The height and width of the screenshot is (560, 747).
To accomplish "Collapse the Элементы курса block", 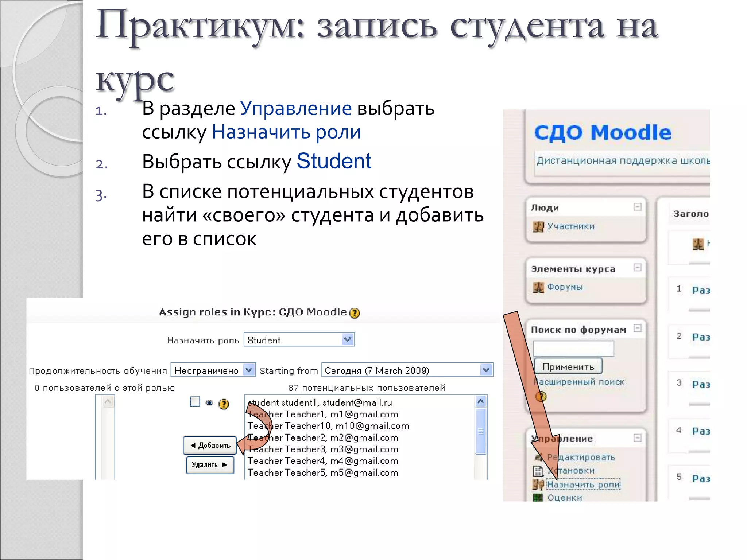I will [x=637, y=268].
